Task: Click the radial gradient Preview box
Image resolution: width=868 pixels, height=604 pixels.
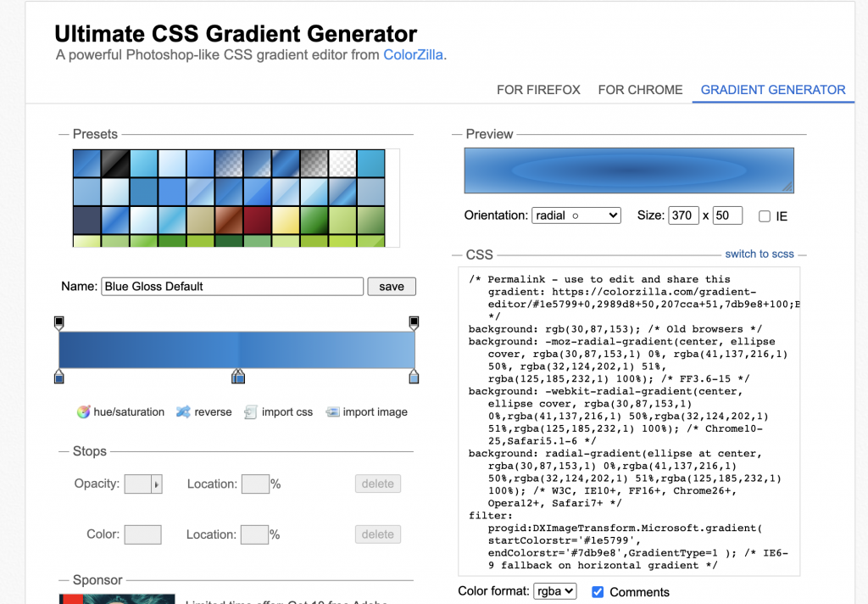Action: pos(629,171)
